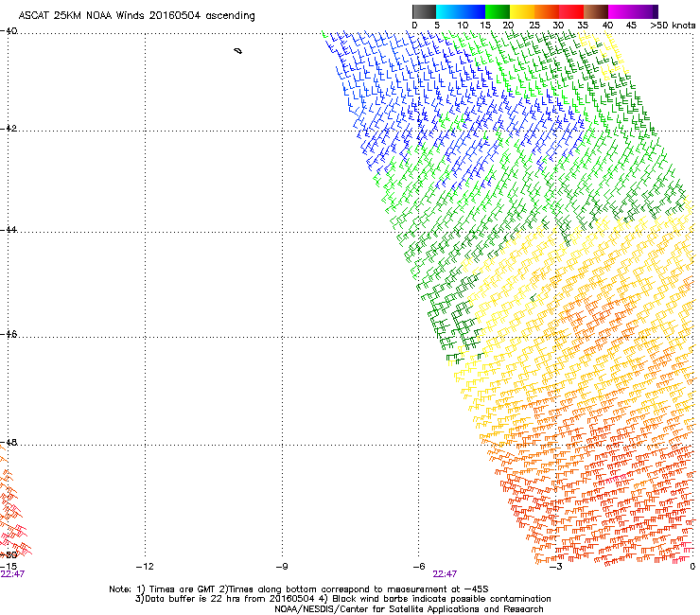Screen dimensions: 700x615
Task: Click the longitude label '-9'
Action: tap(282, 567)
